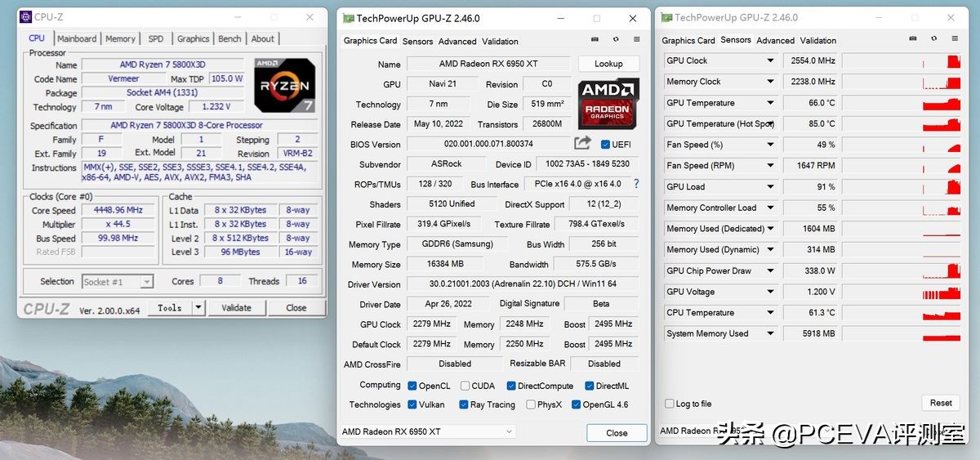Open the GPU Temperature (Hot Spot) dropdown arrow
Screen dimensions: 980x460
[769, 124]
